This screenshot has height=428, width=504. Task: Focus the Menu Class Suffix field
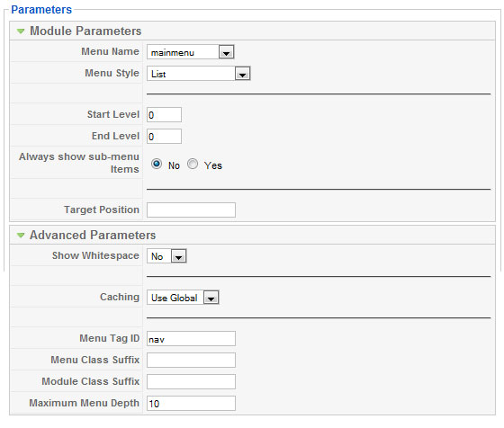tap(191, 361)
